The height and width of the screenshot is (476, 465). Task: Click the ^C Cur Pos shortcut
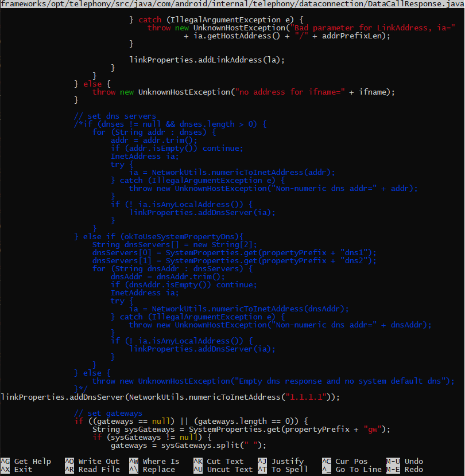345,462
